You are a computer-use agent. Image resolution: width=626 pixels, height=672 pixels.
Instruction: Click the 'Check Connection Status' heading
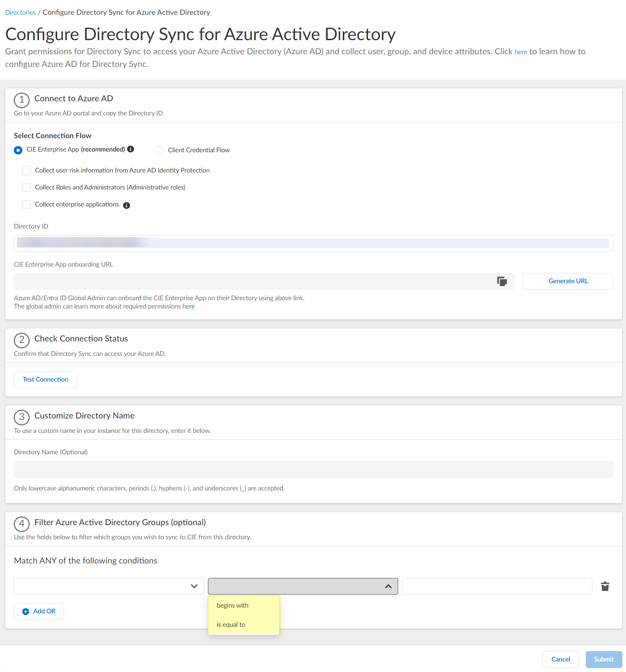click(x=81, y=339)
